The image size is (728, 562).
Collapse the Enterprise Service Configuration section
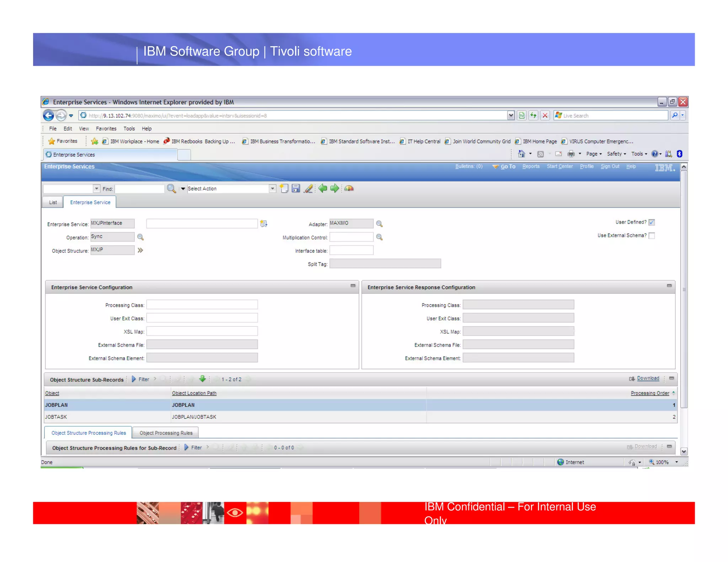coord(353,286)
